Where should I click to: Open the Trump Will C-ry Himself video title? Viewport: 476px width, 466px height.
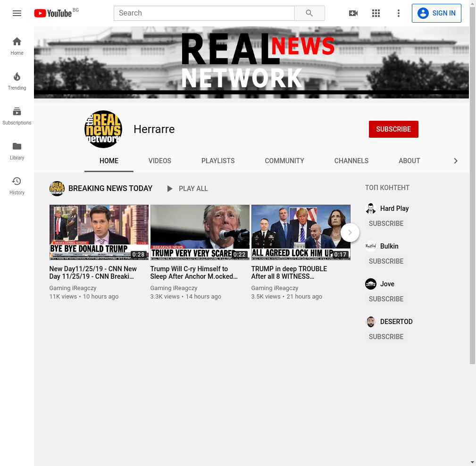click(194, 273)
